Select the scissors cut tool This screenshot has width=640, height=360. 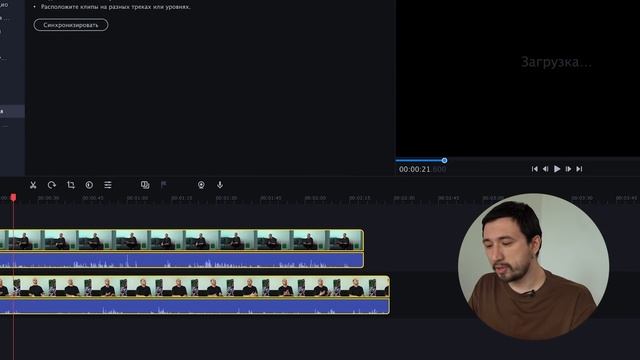point(33,185)
